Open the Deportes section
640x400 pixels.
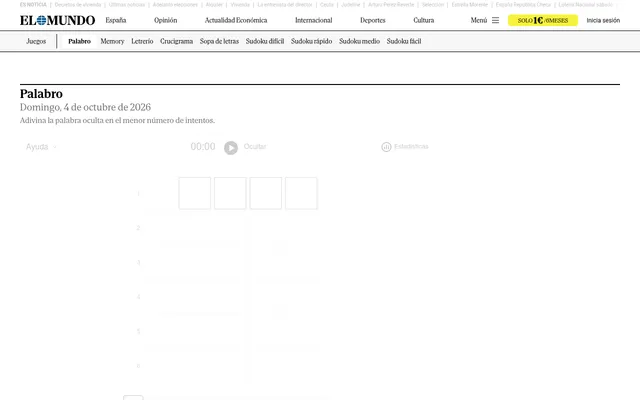pyautogui.click(x=373, y=20)
